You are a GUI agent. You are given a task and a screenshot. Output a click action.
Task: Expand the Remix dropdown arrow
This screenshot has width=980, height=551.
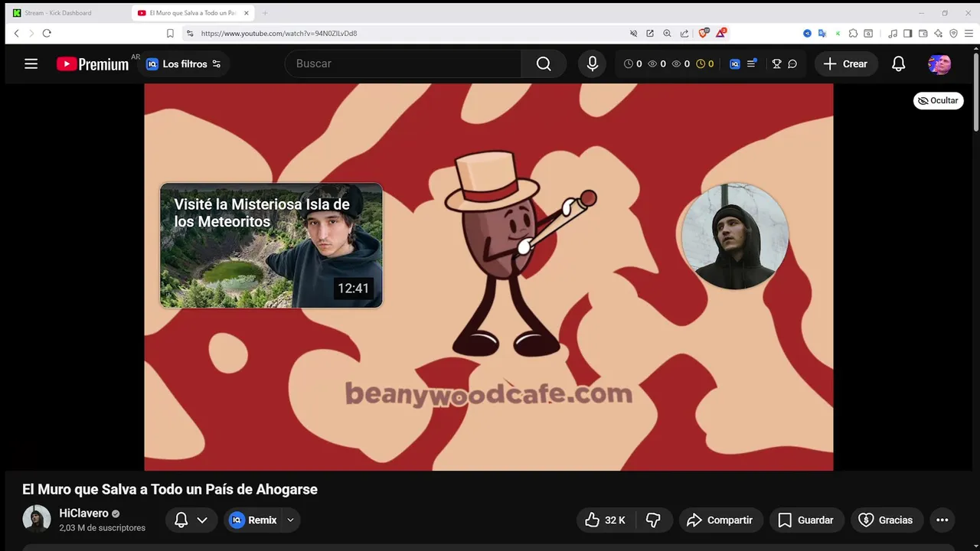290,520
